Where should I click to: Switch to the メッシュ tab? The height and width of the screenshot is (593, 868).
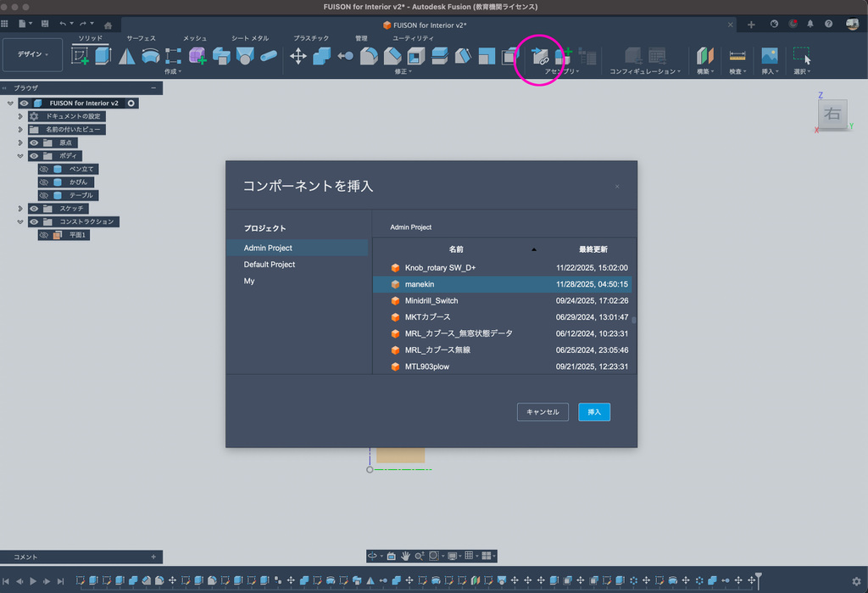pos(195,38)
